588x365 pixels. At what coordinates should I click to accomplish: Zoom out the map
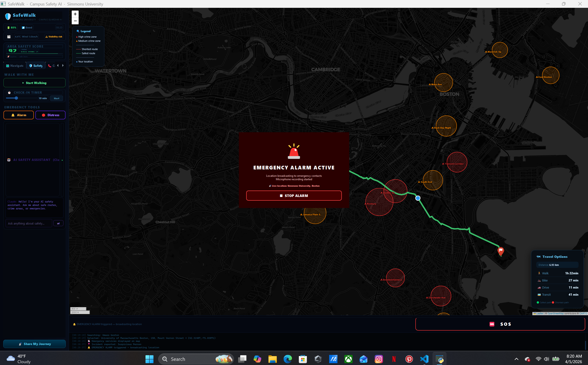pyautogui.click(x=75, y=21)
